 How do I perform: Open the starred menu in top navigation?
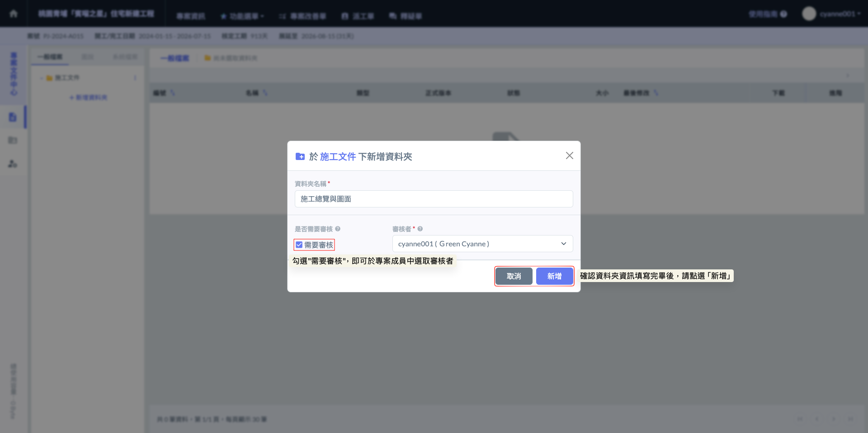[242, 16]
